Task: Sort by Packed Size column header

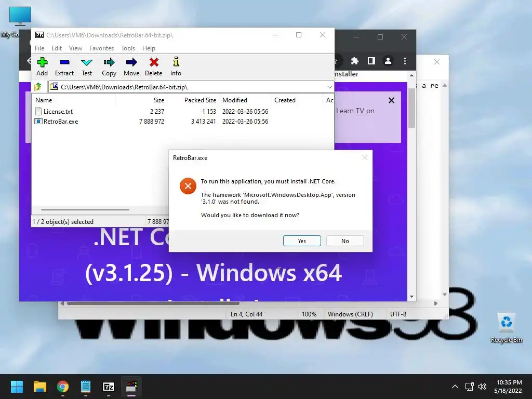Action: 193,100
